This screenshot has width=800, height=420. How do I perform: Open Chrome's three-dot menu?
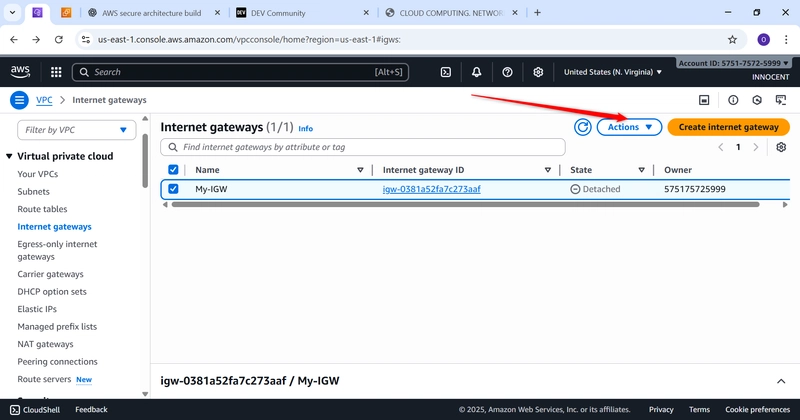tap(786, 39)
